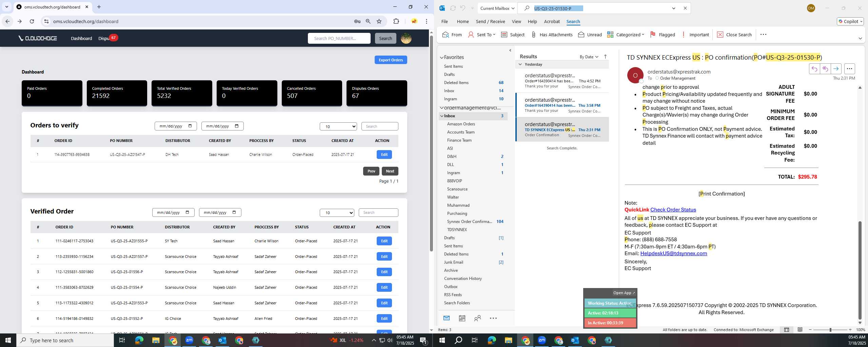Filter by Important messages in Outlook

[695, 35]
